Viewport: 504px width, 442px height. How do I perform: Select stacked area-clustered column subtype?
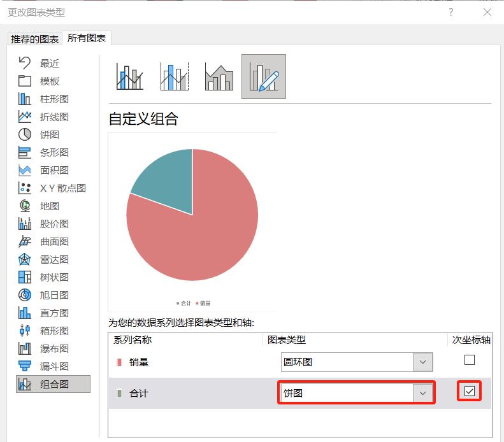[x=219, y=76]
